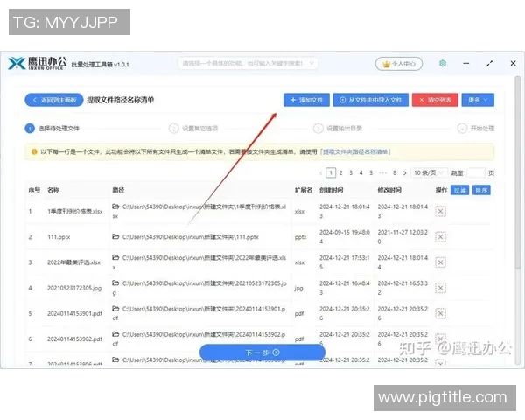Open the 10条/页 page size dropdown
Screen dimensions: 525x420
pos(429,173)
